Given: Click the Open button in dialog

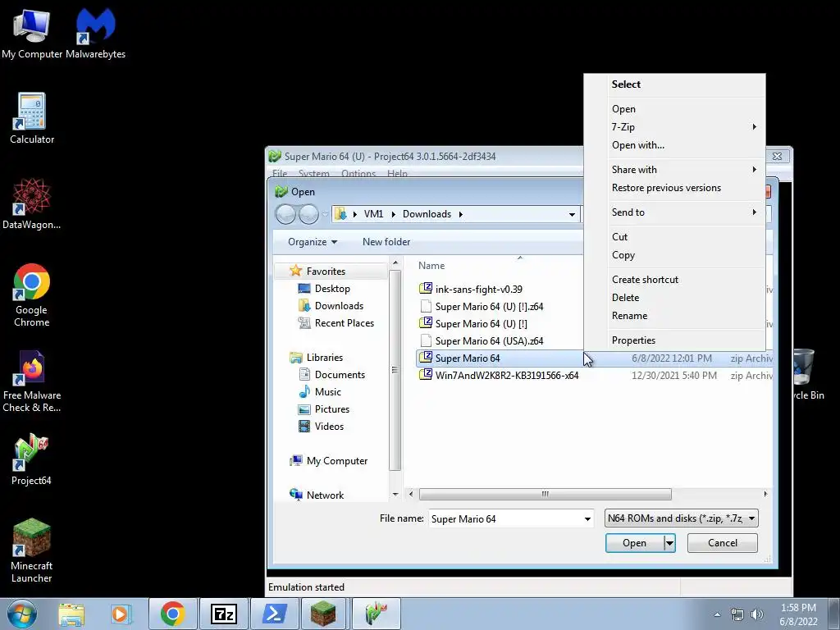Looking at the screenshot, I should (635, 543).
